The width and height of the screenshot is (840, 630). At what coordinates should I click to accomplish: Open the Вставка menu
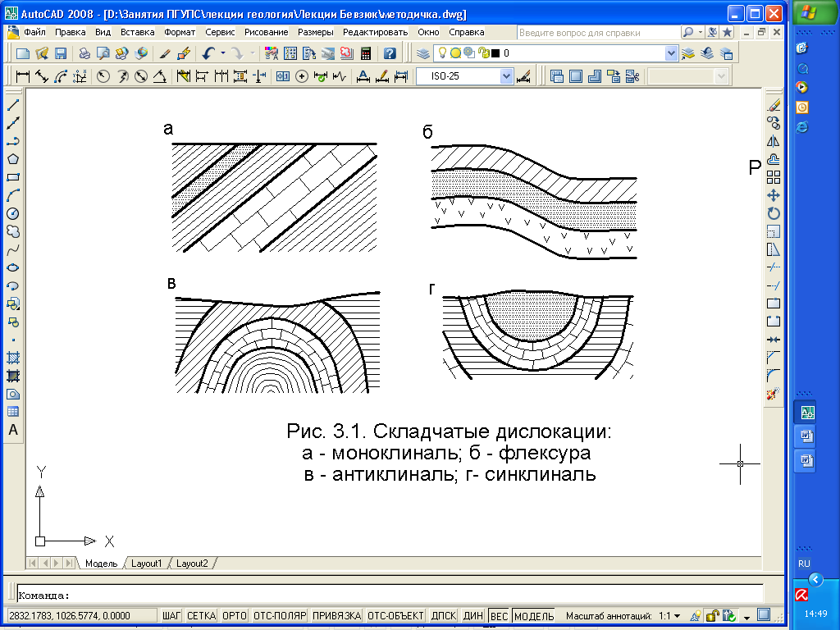click(x=137, y=32)
